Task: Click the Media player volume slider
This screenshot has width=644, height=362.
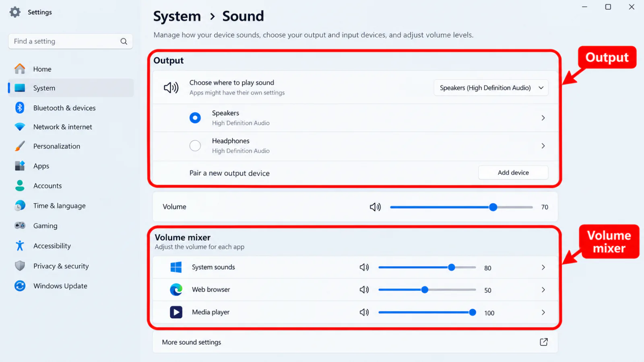Action: 427,312
